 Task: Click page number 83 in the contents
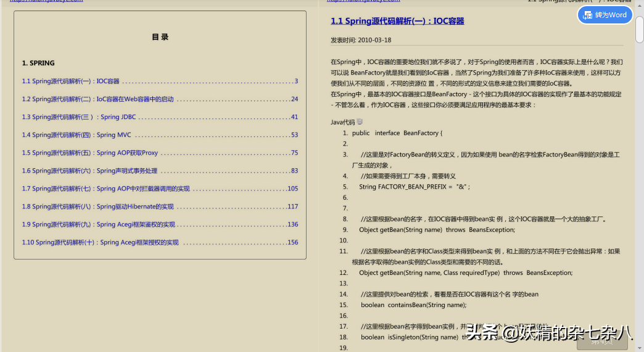(294, 171)
